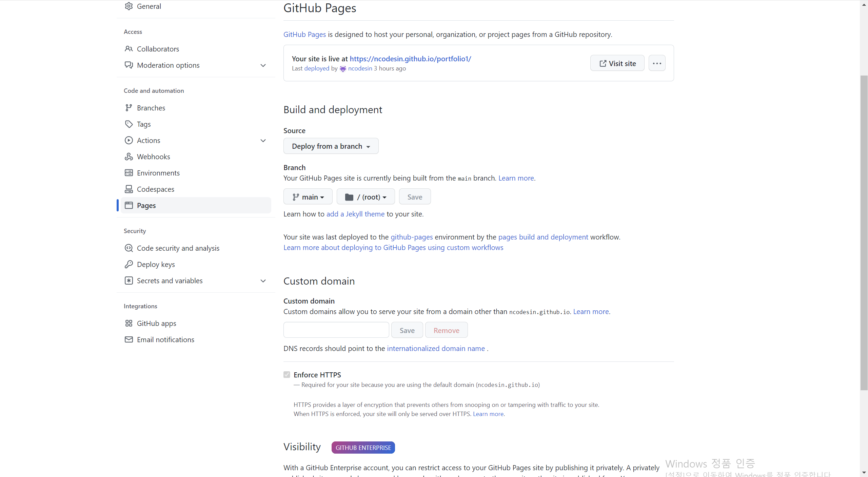The width and height of the screenshot is (868, 477).
Task: Click the 'deployed' link
Action: pos(317,68)
